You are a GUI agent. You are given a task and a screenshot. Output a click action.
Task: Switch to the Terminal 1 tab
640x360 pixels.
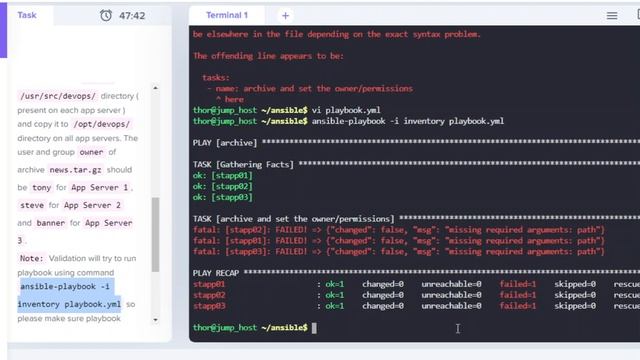(x=227, y=15)
